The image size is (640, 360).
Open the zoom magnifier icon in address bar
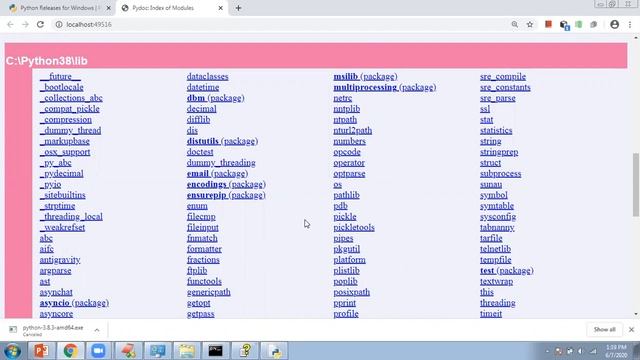(515, 24)
